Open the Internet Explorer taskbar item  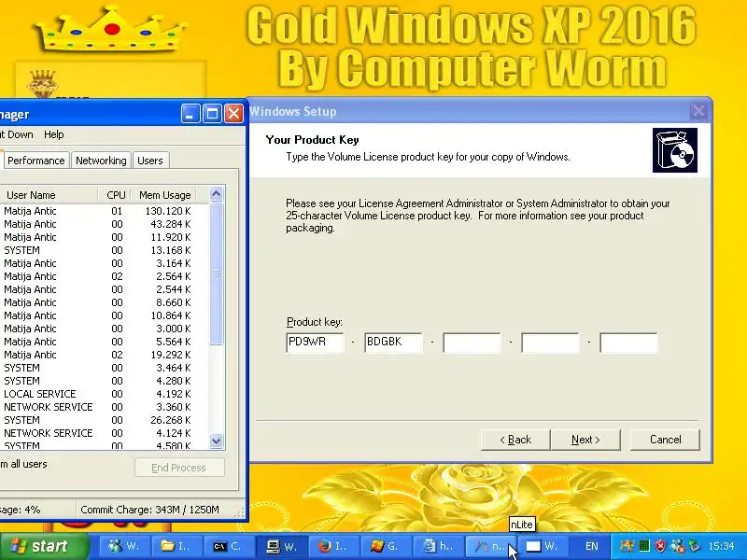coord(439,546)
